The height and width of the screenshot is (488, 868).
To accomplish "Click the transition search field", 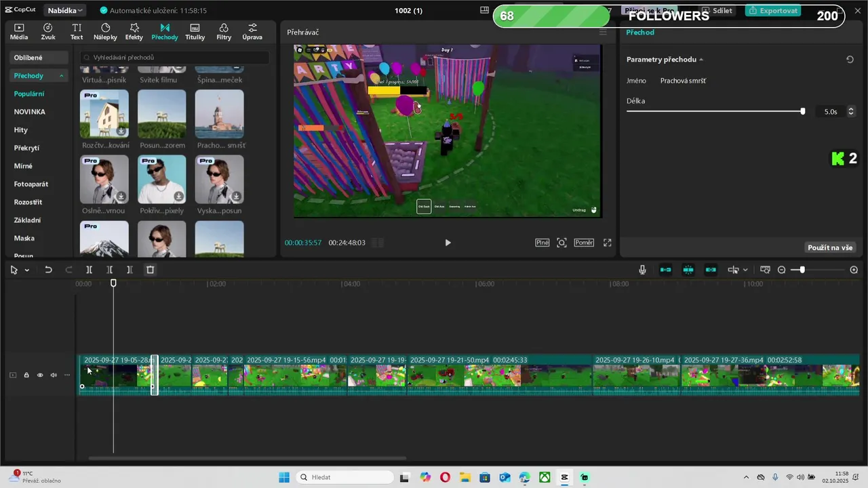I will pyautogui.click(x=174, y=58).
